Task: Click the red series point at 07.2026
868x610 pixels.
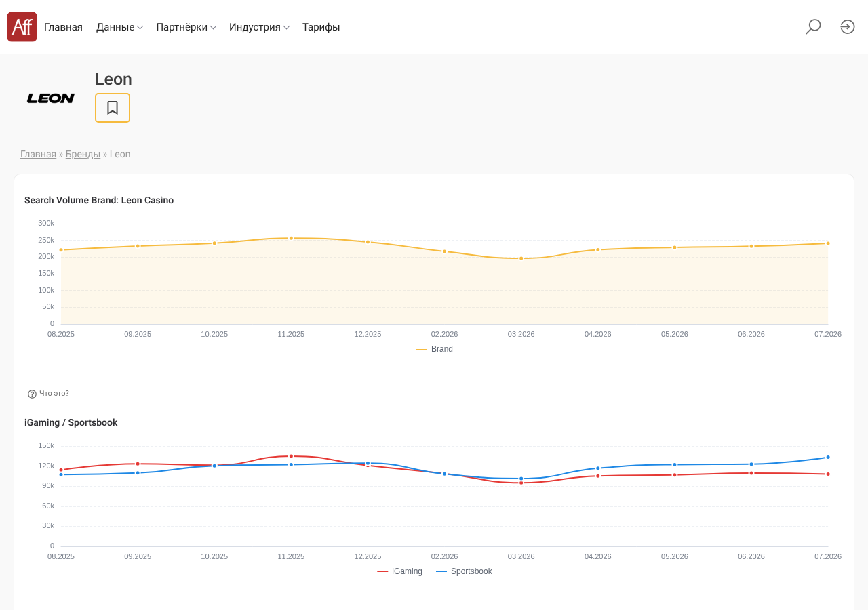Action: (x=828, y=474)
